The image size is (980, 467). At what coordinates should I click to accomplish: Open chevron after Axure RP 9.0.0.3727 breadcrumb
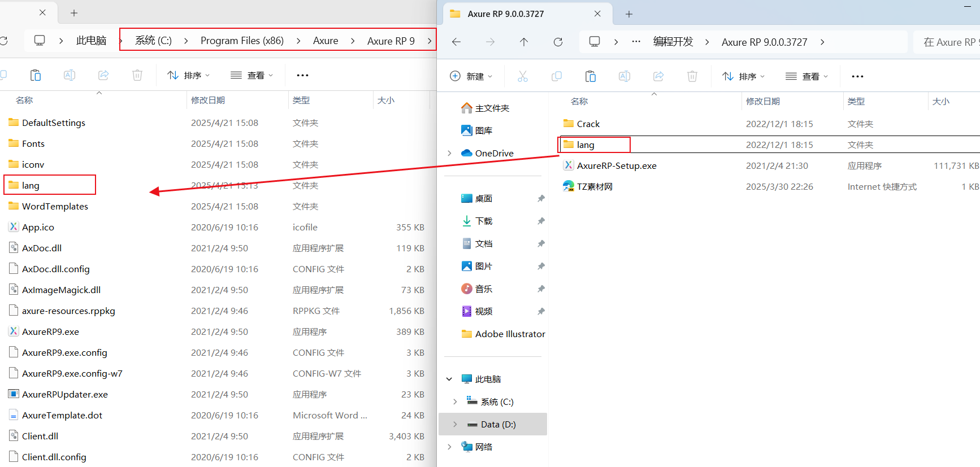click(822, 42)
